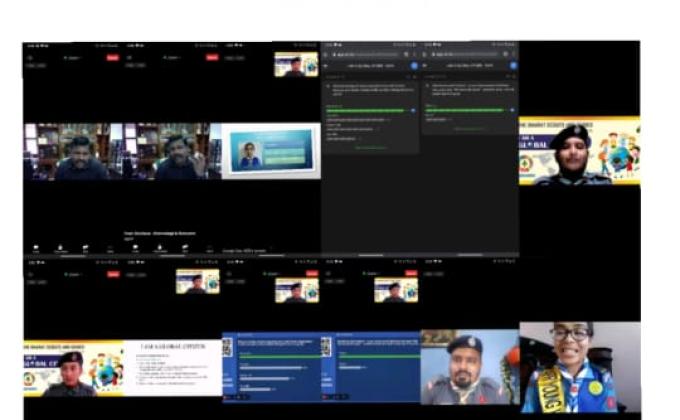Image resolution: width=680 pixels, height=420 pixels.
Task: Click QR code on the second blue poll slide
Action: coord(326,347)
